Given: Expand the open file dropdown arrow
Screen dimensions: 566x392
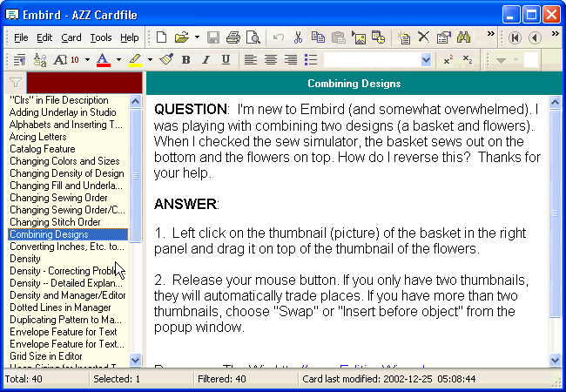Looking at the screenshot, I should click(x=197, y=37).
